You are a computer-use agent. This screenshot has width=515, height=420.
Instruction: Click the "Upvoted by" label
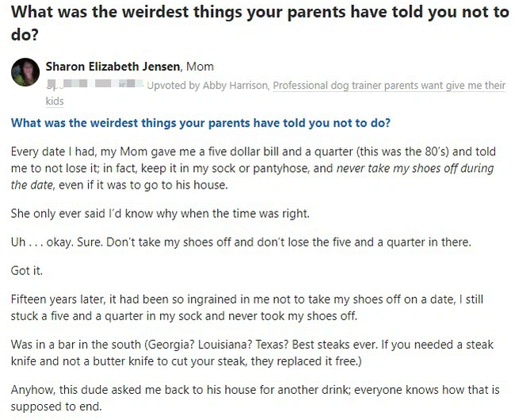pos(172,86)
